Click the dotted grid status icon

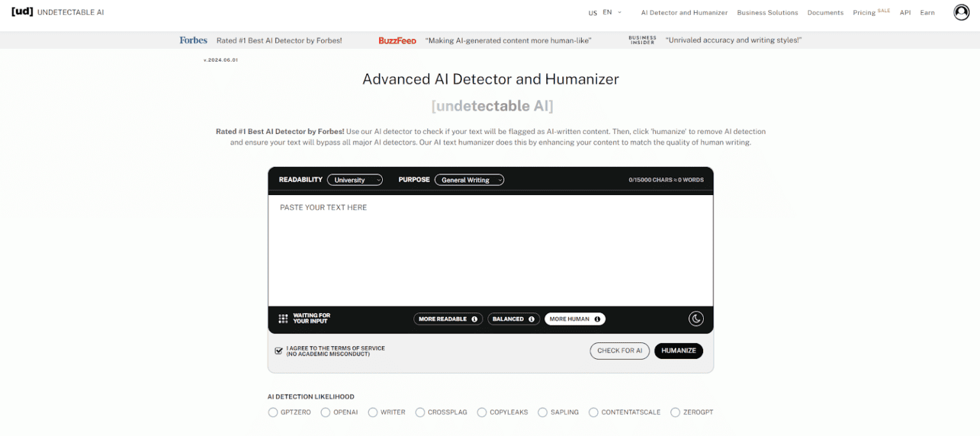click(x=283, y=319)
